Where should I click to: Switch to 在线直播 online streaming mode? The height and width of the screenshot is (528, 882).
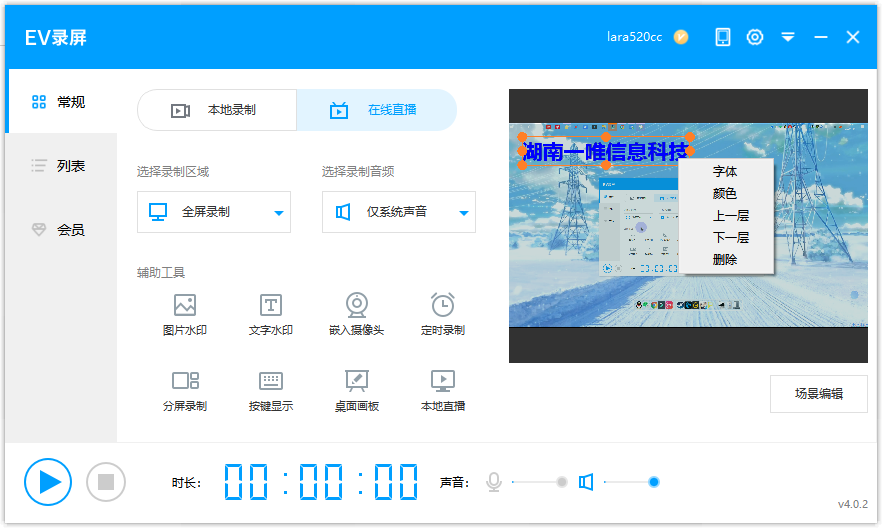click(x=376, y=110)
